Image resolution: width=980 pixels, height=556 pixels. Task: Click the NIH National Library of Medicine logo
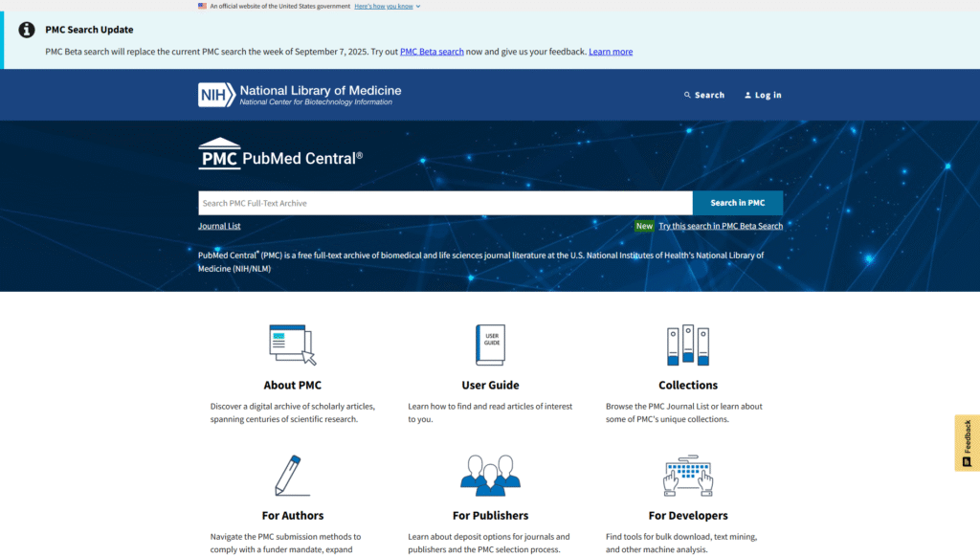[300, 95]
